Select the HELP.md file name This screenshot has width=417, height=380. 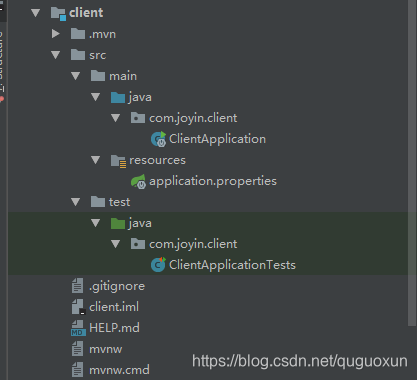point(114,328)
